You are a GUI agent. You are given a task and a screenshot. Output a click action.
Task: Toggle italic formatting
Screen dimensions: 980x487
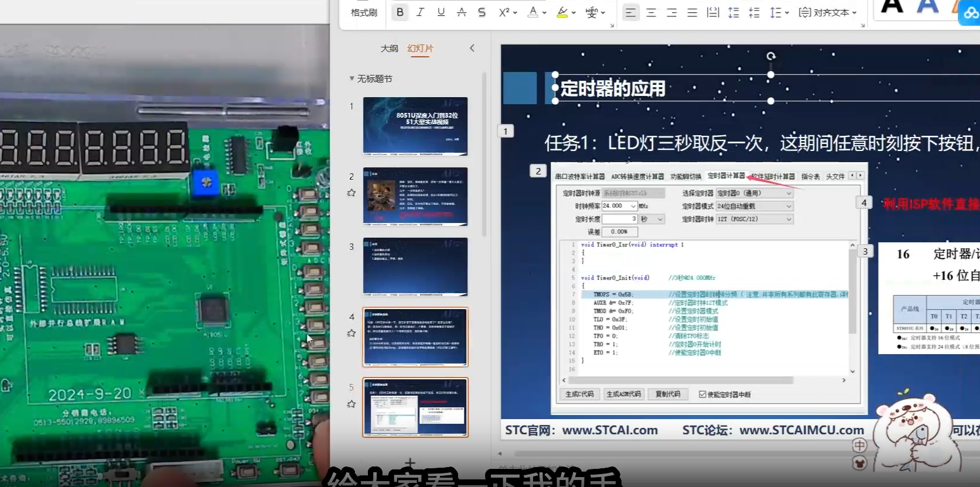point(420,12)
